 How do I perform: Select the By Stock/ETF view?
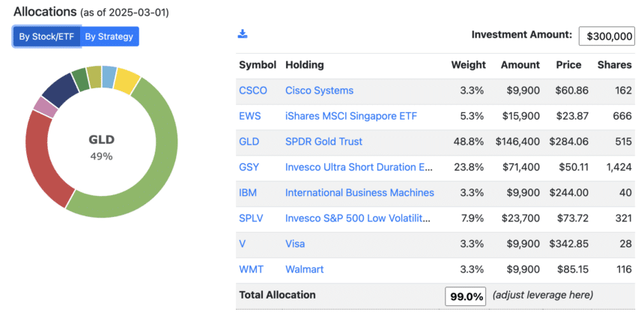(46, 37)
